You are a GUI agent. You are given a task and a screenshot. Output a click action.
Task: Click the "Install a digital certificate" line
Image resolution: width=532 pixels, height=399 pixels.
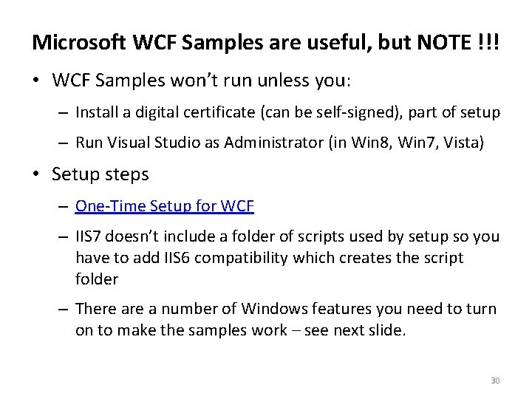pos(163,112)
